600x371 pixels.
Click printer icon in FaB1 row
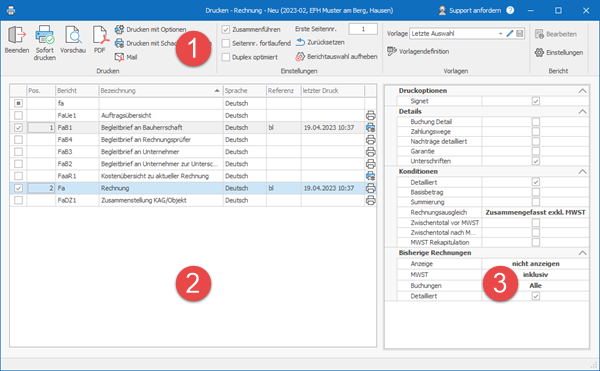[x=370, y=127]
